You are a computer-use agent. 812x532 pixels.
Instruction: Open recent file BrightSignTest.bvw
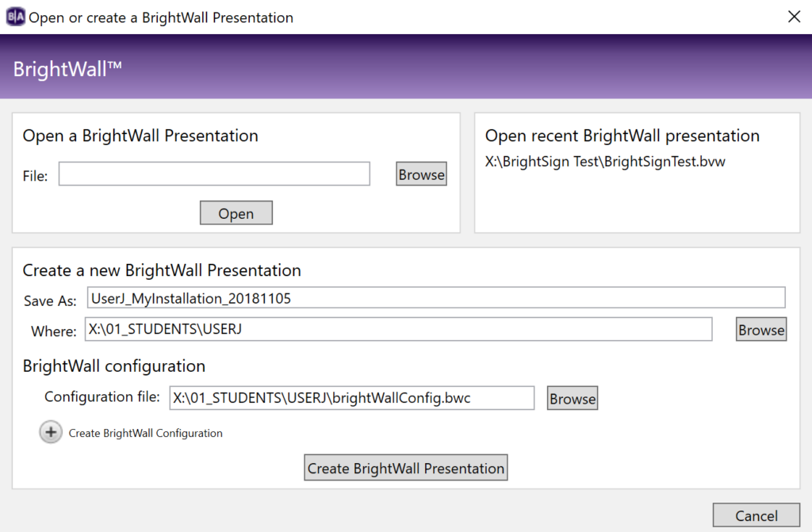tap(605, 162)
